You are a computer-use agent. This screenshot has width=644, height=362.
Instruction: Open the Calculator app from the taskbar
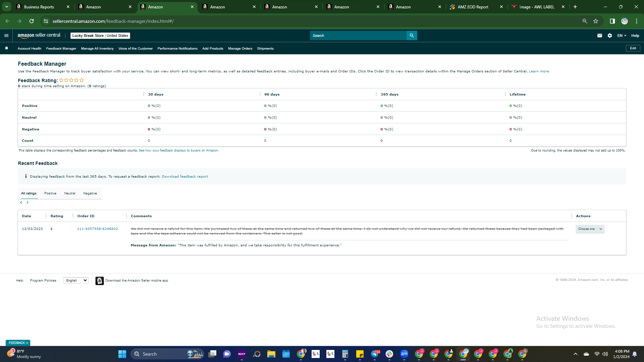[345, 354]
